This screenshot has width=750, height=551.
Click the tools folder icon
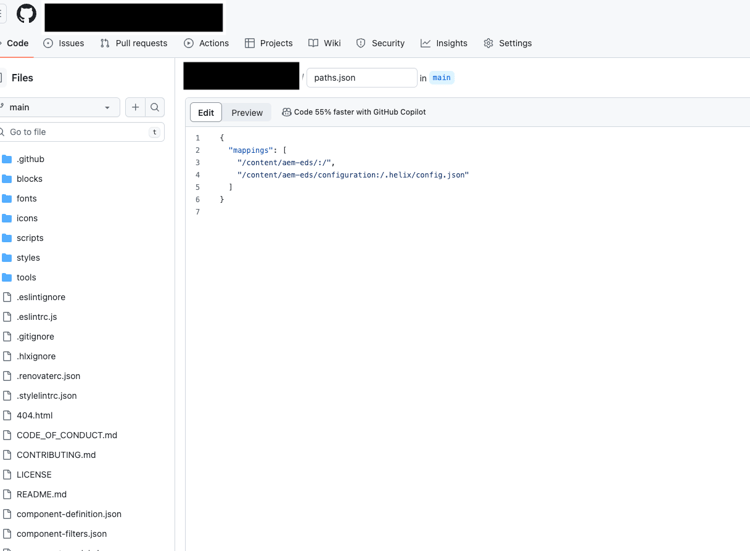(x=7, y=277)
